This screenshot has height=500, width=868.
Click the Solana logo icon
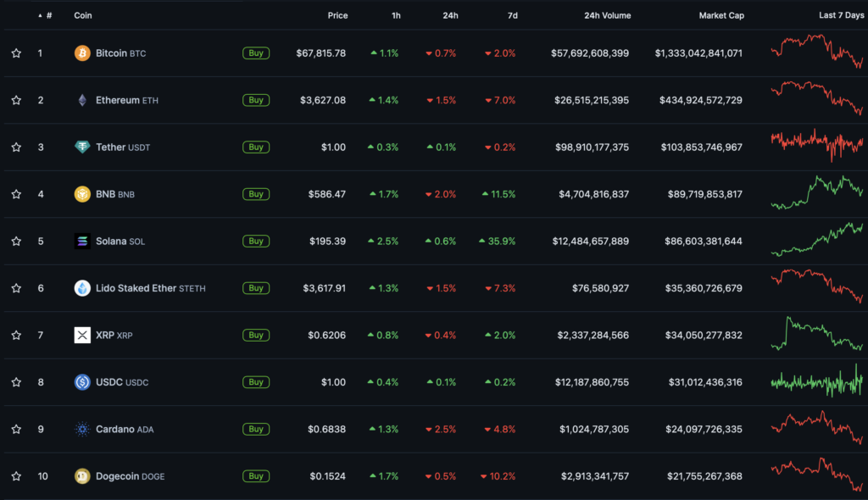(x=82, y=242)
